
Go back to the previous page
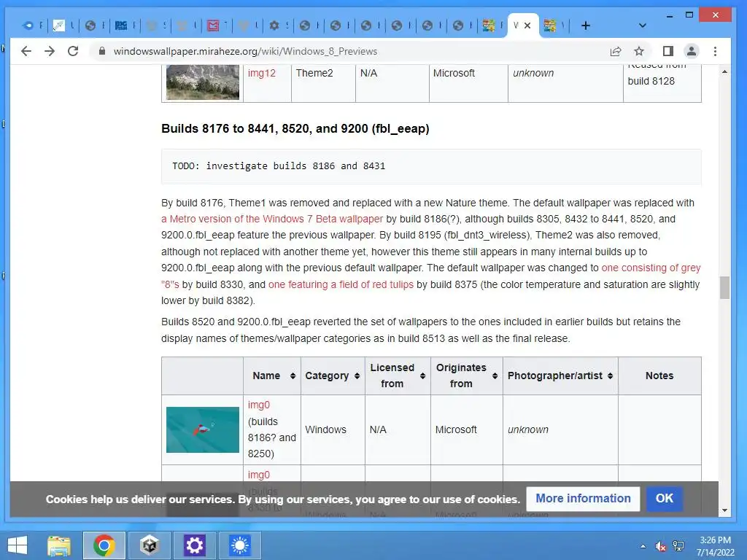point(26,51)
